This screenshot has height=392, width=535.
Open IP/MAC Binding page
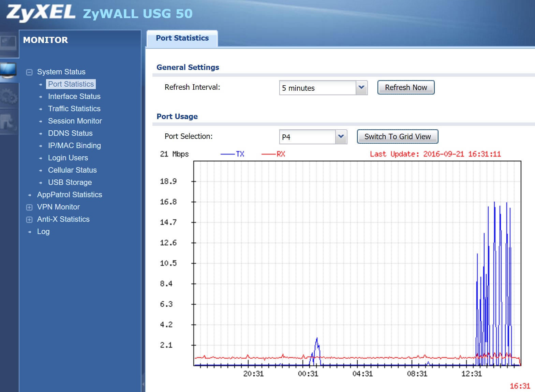pyautogui.click(x=74, y=145)
